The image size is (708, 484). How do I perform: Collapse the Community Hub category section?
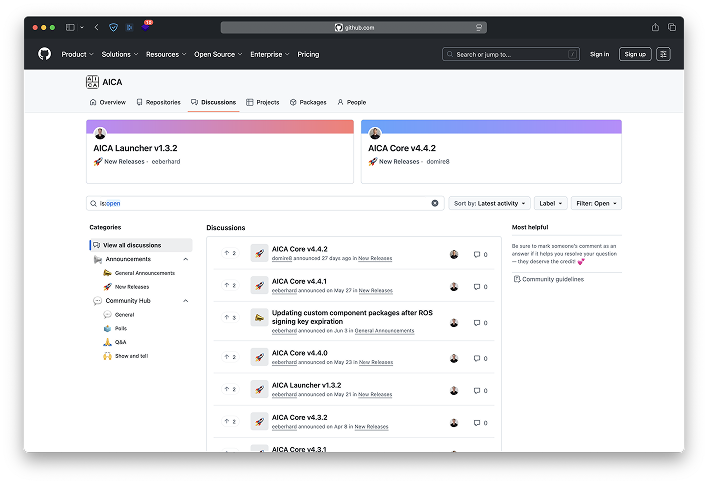point(185,300)
